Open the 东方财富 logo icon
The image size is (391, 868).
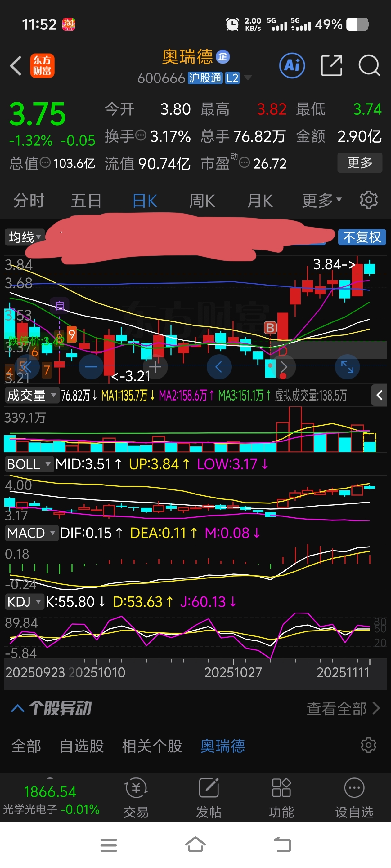(x=42, y=66)
